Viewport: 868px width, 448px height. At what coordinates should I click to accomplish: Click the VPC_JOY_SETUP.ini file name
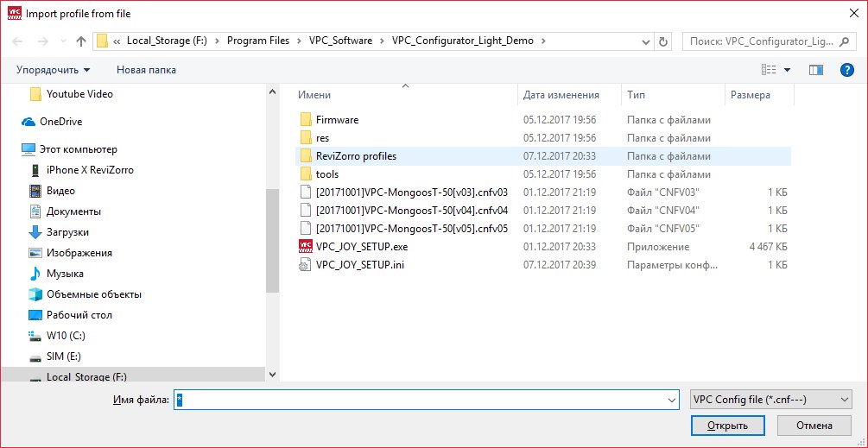(360, 265)
